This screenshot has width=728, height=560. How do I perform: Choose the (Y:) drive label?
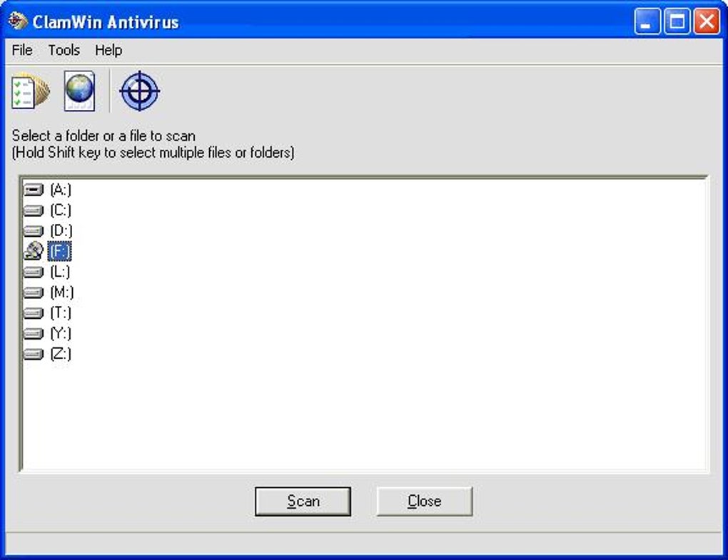click(61, 334)
